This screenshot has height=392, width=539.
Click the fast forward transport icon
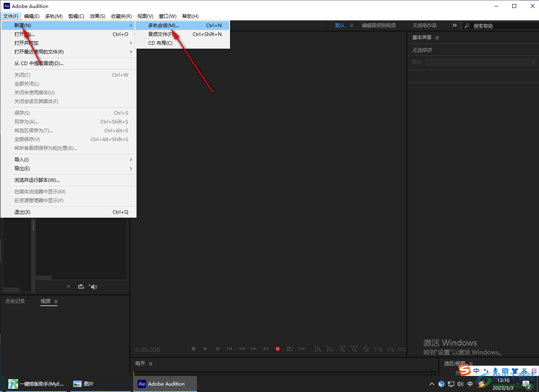pyautogui.click(x=253, y=349)
